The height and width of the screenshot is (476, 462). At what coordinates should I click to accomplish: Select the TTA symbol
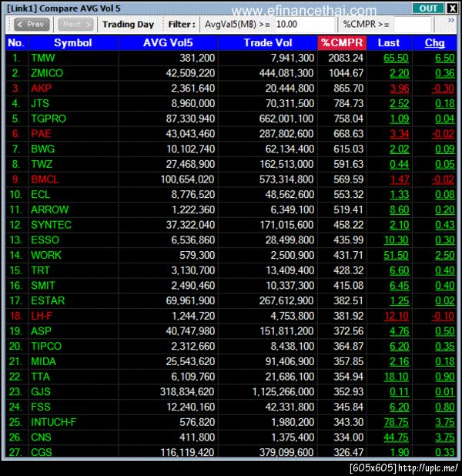point(40,377)
